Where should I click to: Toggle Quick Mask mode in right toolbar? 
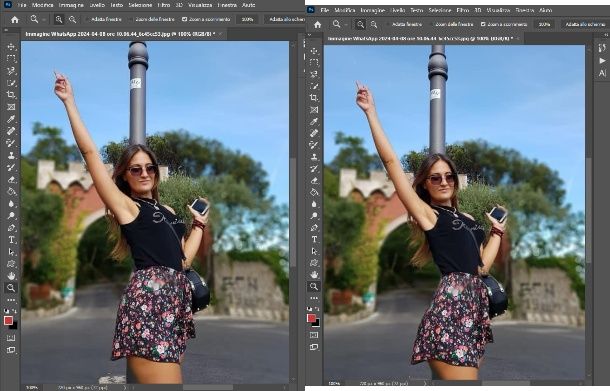coord(314,335)
